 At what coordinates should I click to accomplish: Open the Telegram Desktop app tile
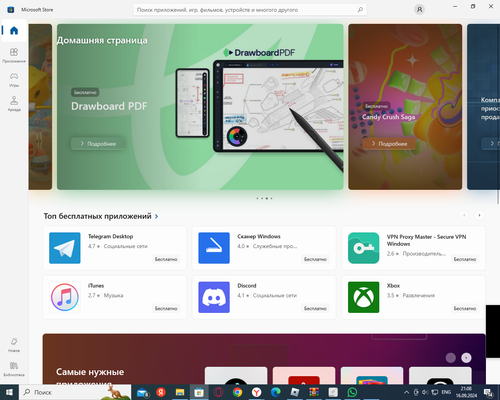click(115, 248)
